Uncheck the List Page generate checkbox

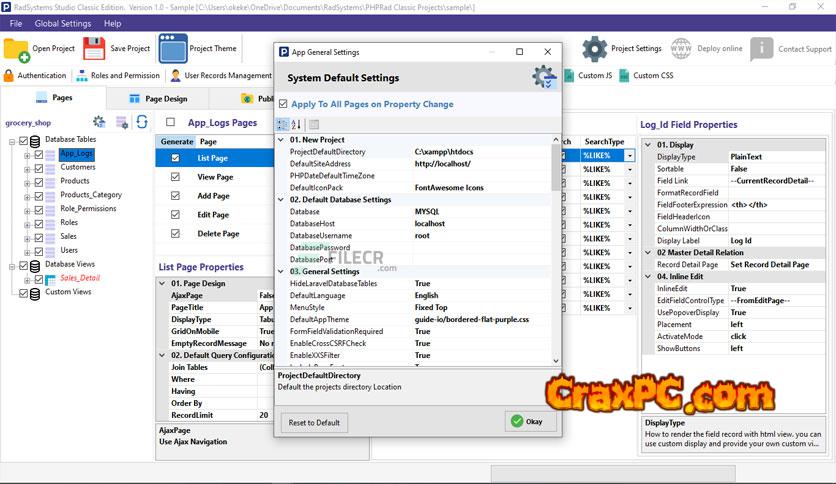pos(175,158)
